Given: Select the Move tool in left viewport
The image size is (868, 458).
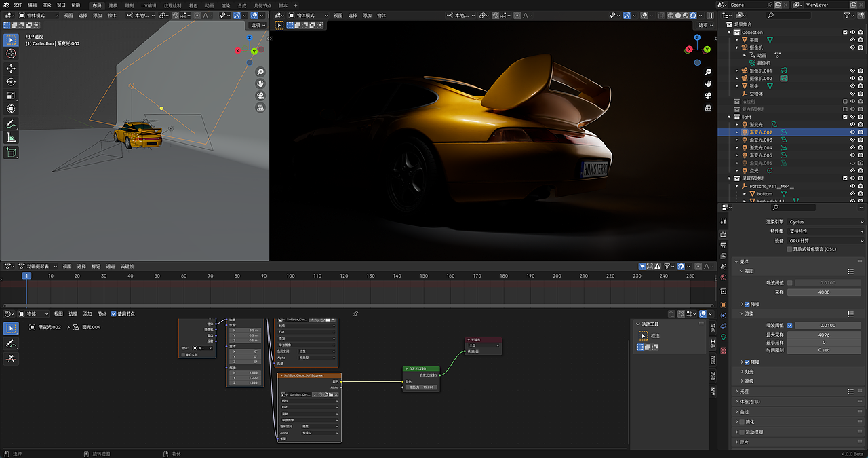Looking at the screenshot, I should 11,69.
